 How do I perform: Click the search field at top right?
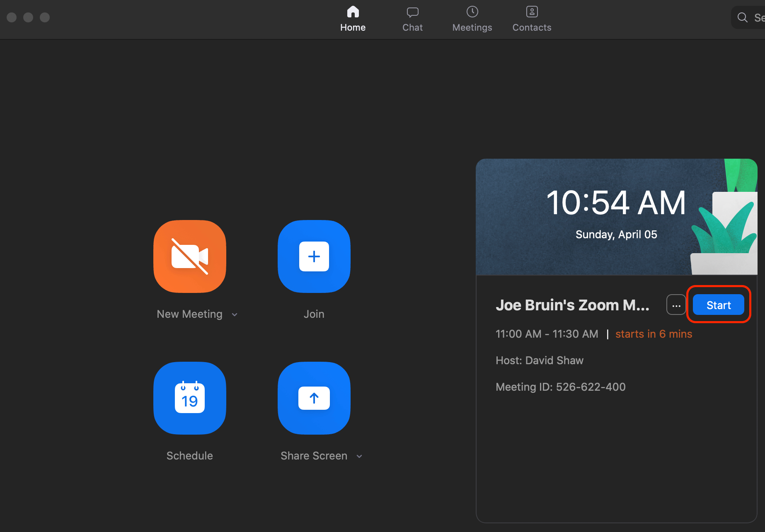click(748, 17)
